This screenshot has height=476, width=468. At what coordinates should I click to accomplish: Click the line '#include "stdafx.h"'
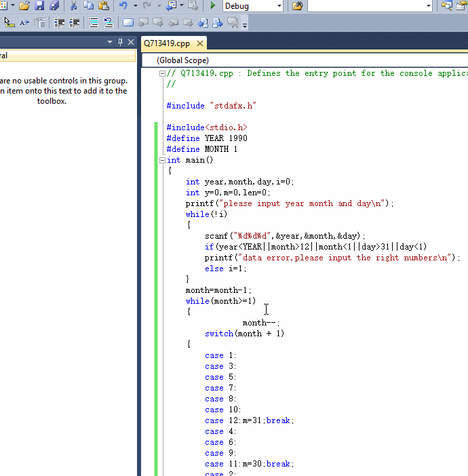(x=212, y=106)
